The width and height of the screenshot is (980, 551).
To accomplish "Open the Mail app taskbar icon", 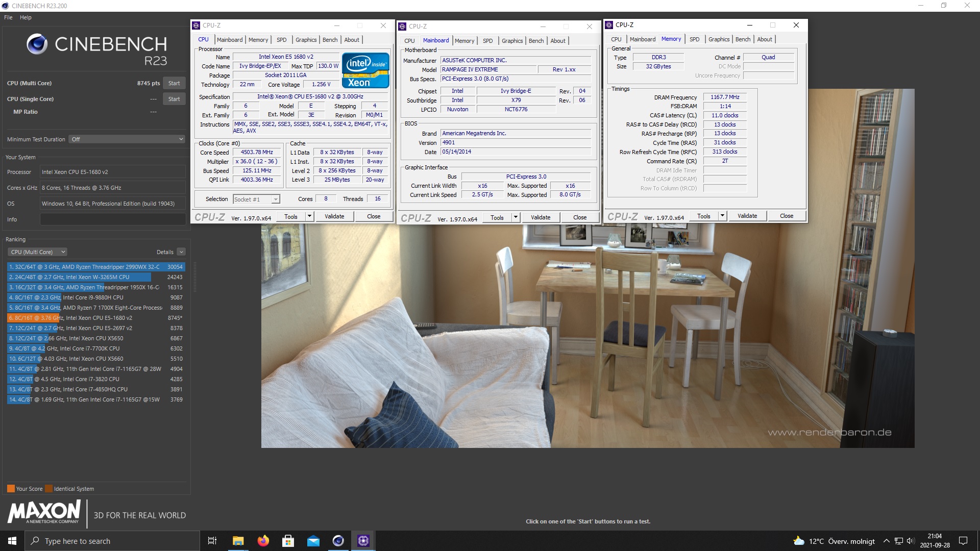I will 313,541.
